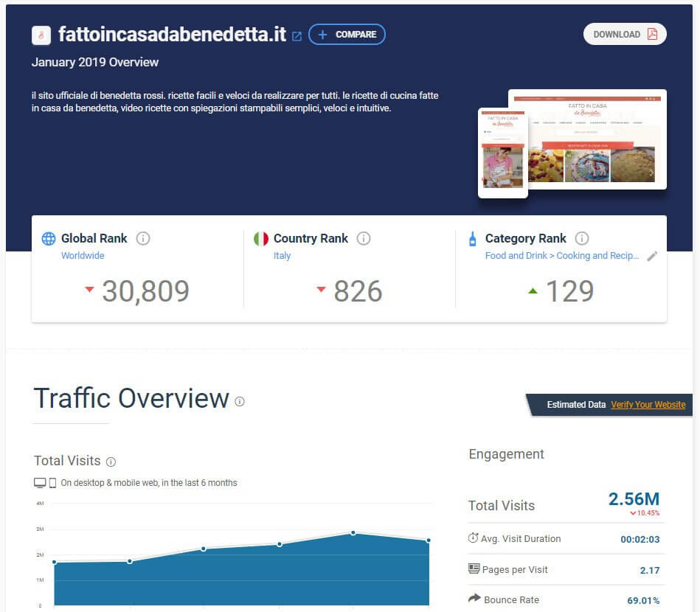Click Verify Your Website link
Screen dimensions: 700x612
point(648,404)
